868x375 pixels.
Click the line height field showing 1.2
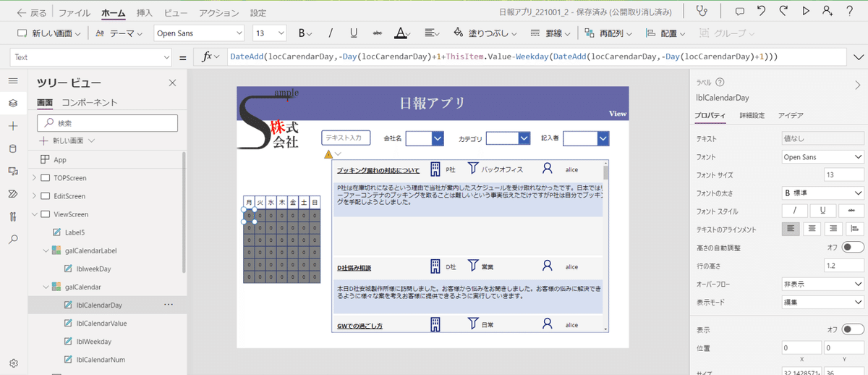[x=843, y=266]
